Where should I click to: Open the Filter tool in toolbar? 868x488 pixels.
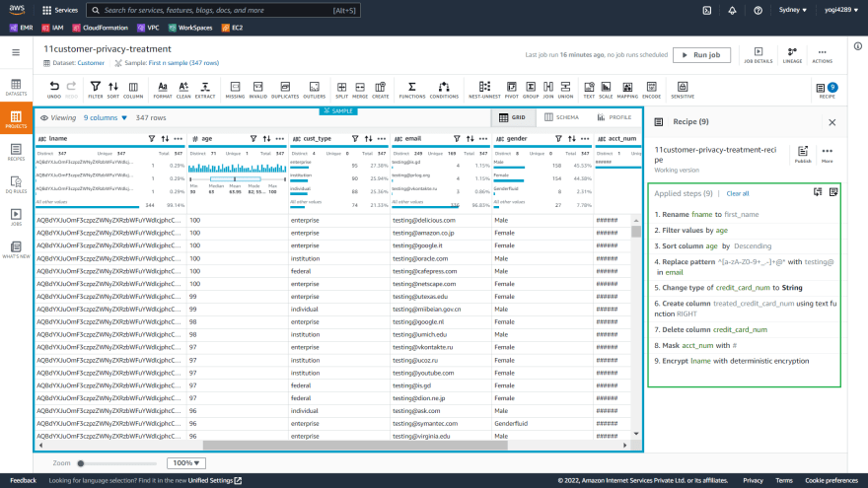tap(96, 90)
